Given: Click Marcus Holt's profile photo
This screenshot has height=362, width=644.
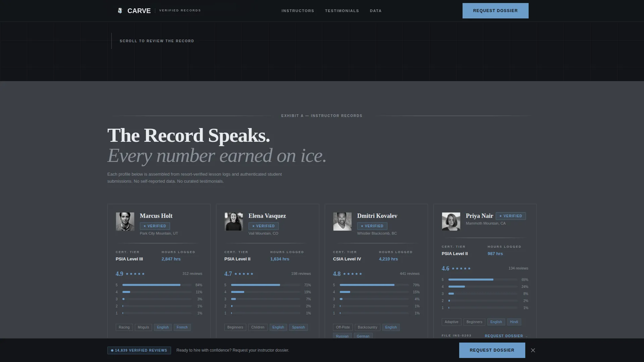Looking at the screenshot, I should point(125,222).
